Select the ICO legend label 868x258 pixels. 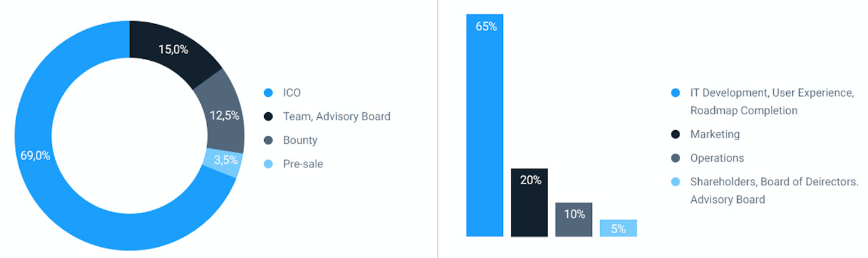[x=291, y=93]
